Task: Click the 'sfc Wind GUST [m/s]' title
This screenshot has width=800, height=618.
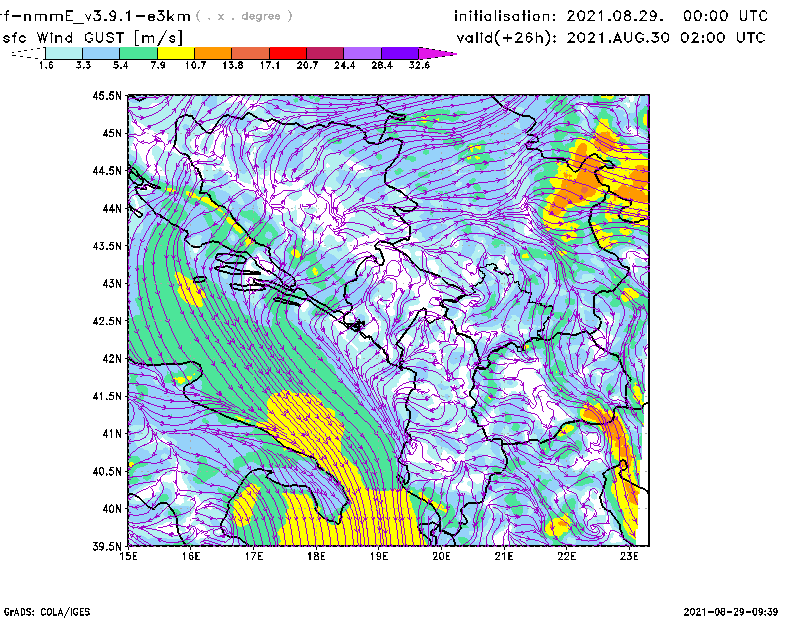Action: click(x=92, y=38)
